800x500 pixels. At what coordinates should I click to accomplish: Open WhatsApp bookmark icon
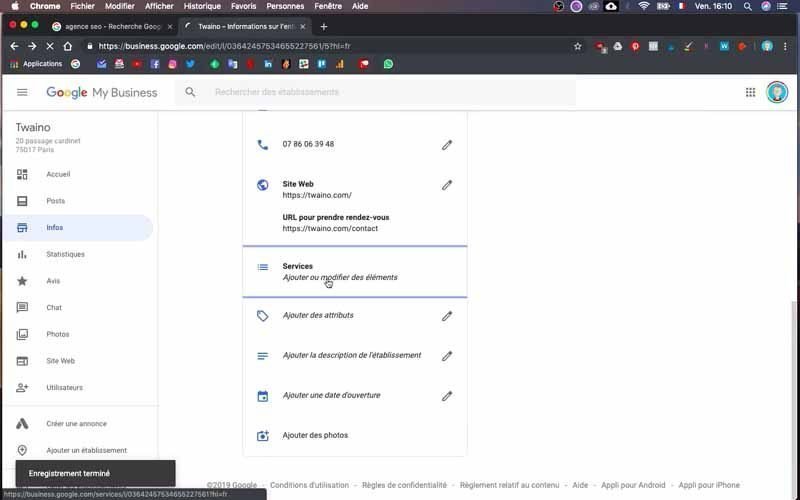tap(388, 64)
